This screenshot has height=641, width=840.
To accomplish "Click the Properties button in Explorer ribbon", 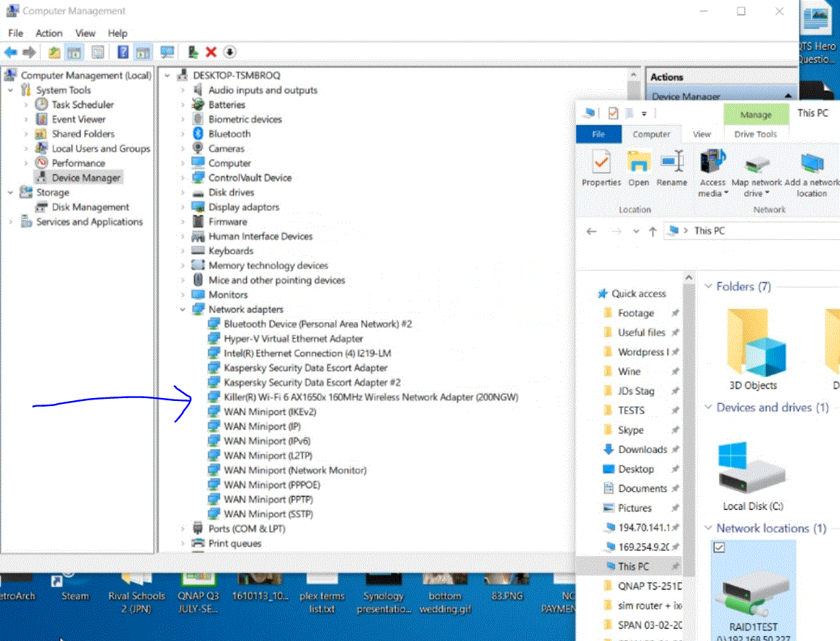I will [601, 169].
